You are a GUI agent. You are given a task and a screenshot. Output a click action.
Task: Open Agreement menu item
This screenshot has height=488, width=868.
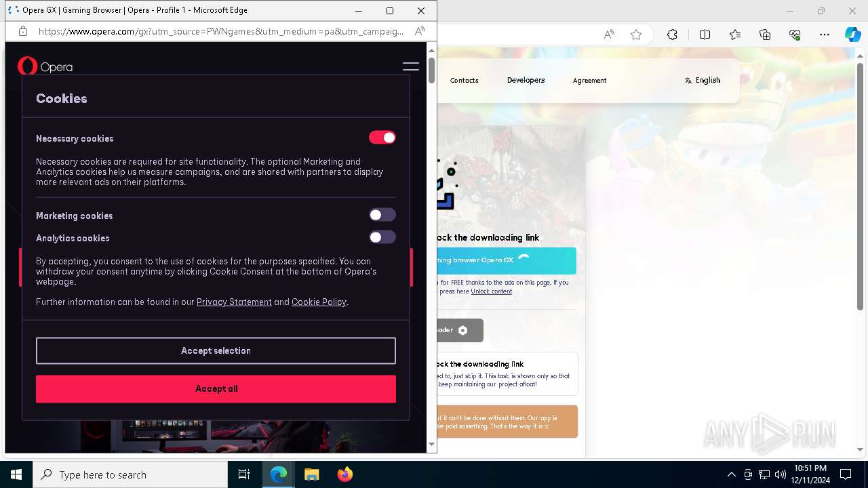click(589, 80)
